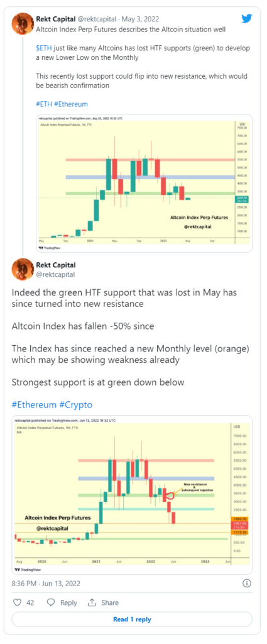Open second Rekt Capital profile avatar

click(x=23, y=269)
